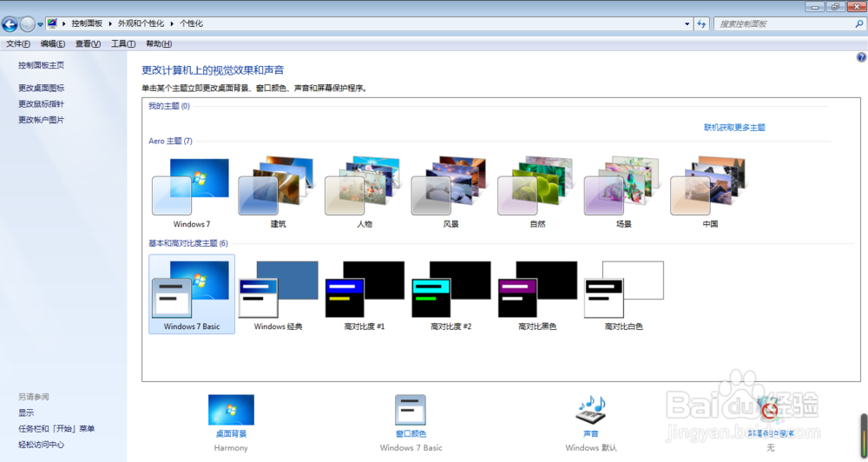Choose the 中国 theme
Screen dimensions: 868x462
point(709,192)
